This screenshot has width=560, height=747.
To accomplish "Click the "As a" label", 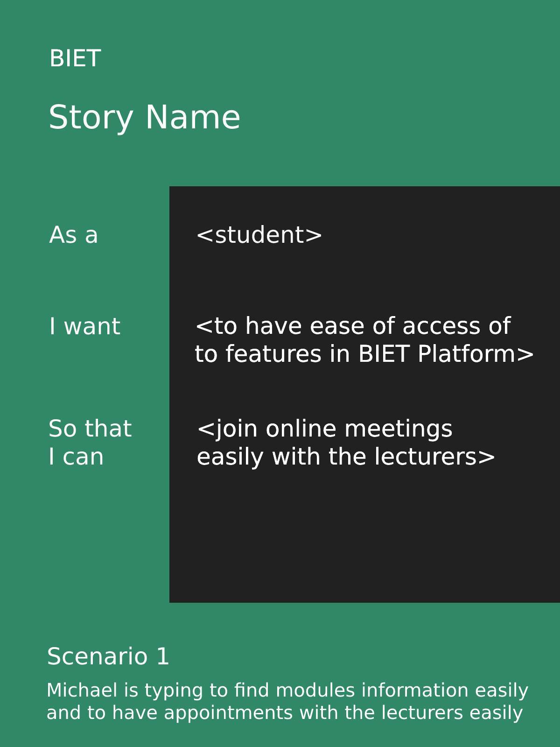I will coord(74,235).
